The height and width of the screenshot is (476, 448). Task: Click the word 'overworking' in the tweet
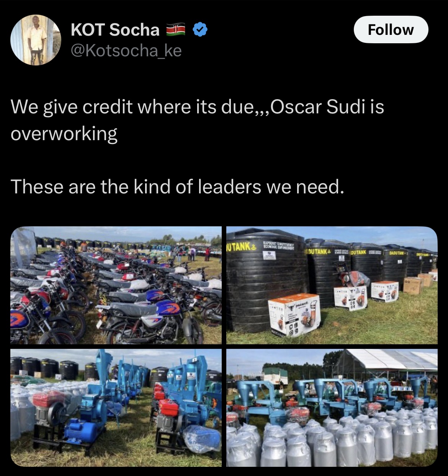click(x=64, y=134)
